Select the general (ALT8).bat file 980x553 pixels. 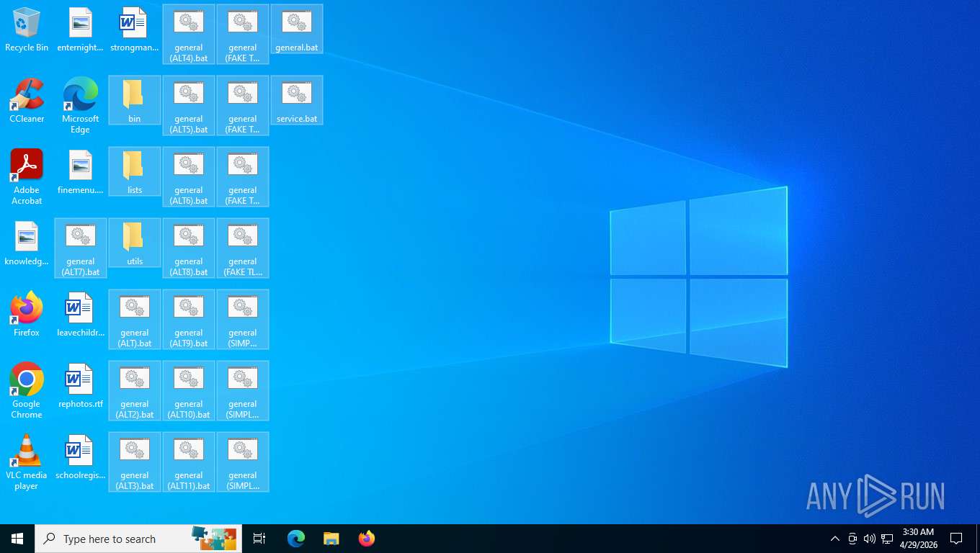pyautogui.click(x=189, y=248)
